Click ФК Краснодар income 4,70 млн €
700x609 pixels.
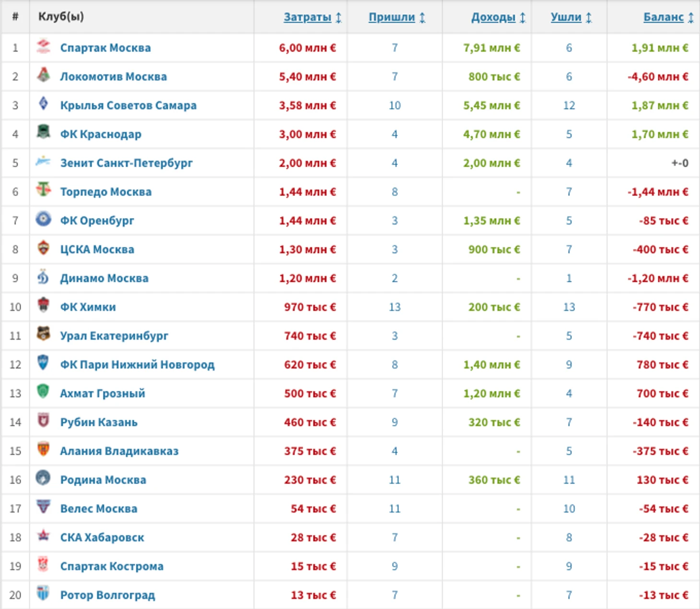[491, 134]
